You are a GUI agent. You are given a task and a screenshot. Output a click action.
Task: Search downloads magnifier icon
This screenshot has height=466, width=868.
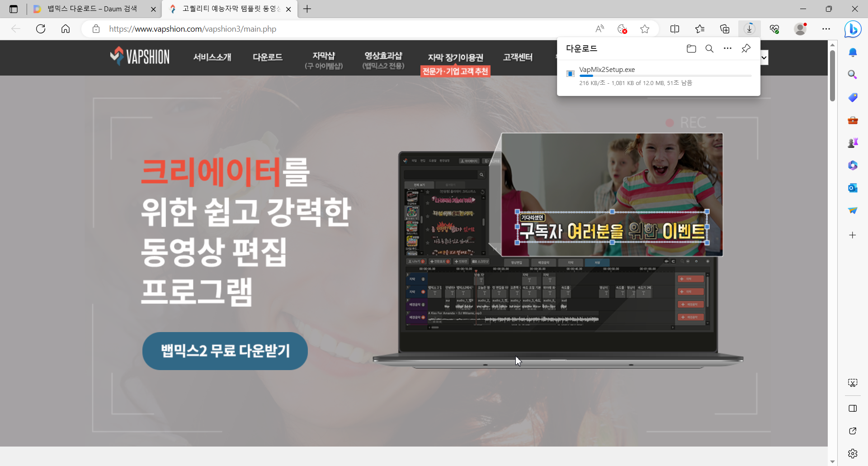pyautogui.click(x=709, y=48)
